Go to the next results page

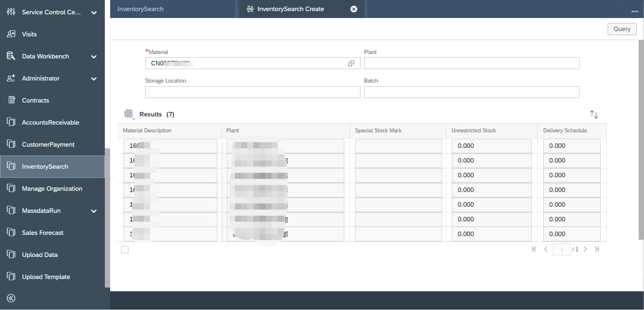585,249
